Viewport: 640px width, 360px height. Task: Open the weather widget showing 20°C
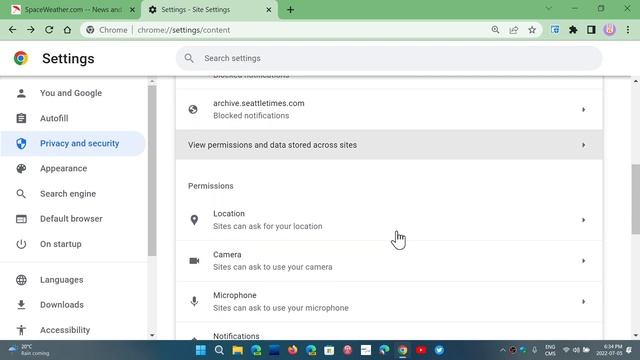click(29, 350)
